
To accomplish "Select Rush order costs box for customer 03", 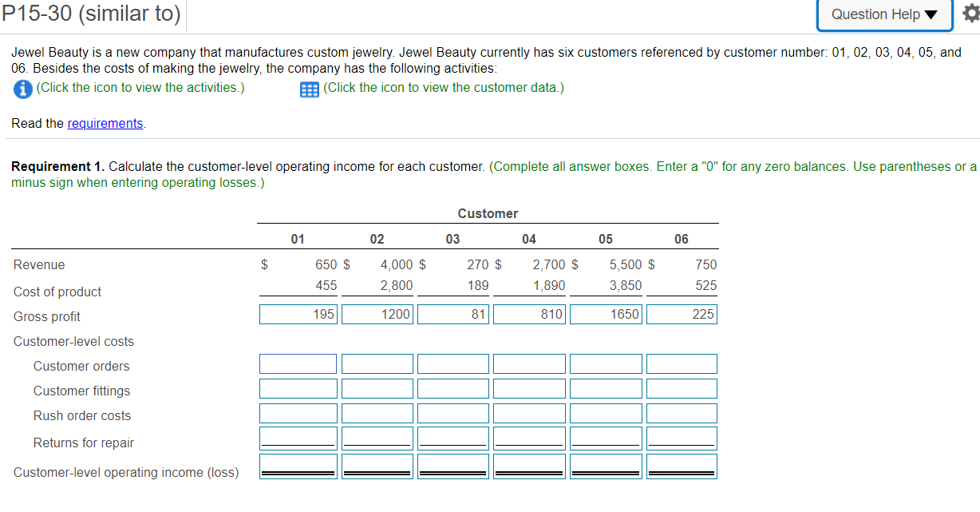I will click(x=452, y=413).
